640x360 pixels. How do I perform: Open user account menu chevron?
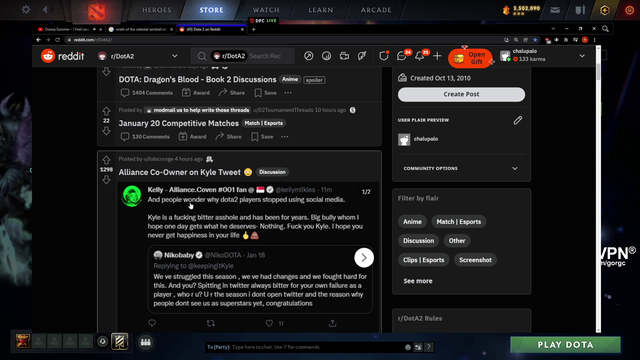582,56
